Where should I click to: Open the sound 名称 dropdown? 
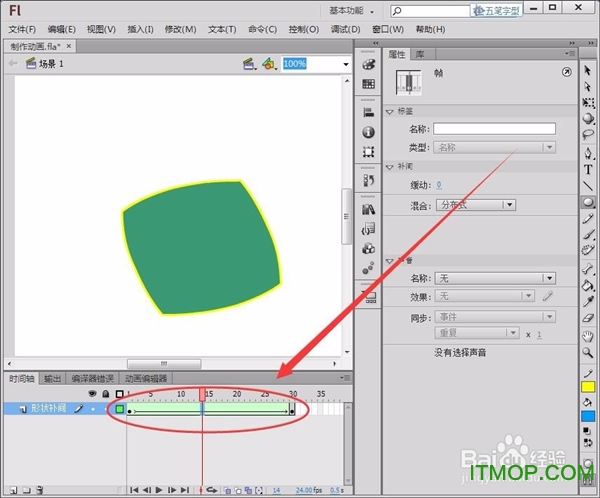click(496, 277)
